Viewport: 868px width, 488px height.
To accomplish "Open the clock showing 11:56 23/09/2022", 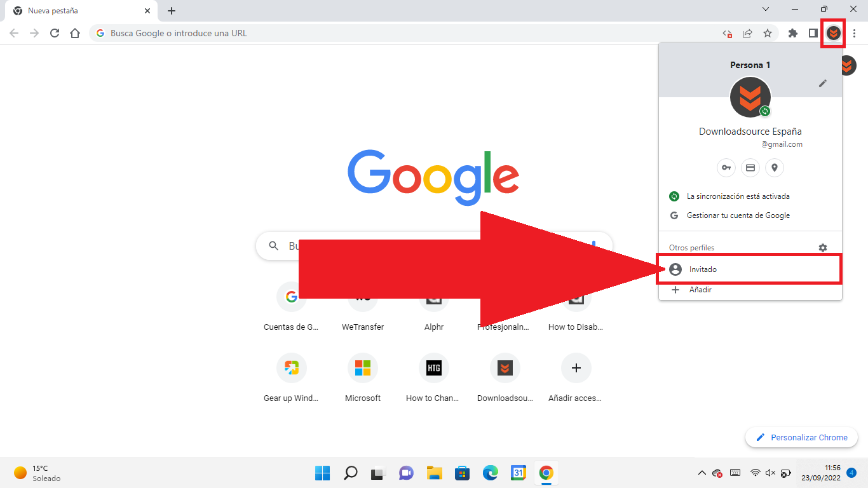I will click(x=821, y=473).
